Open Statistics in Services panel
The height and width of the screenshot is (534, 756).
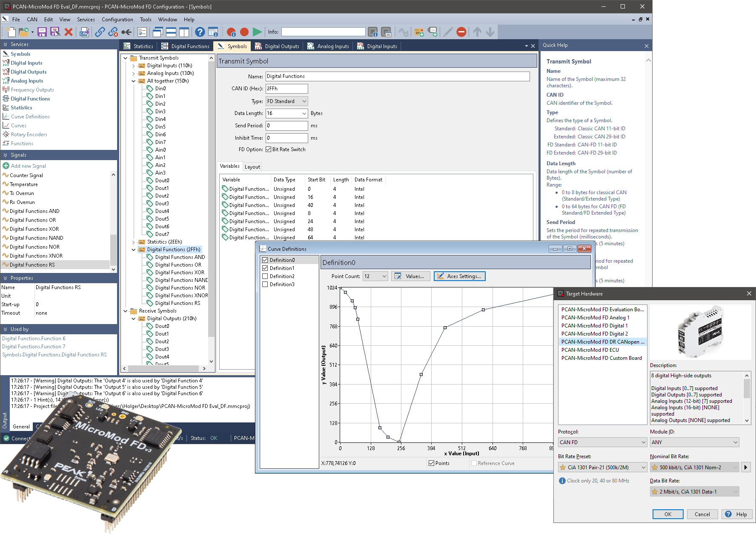pyautogui.click(x=21, y=108)
